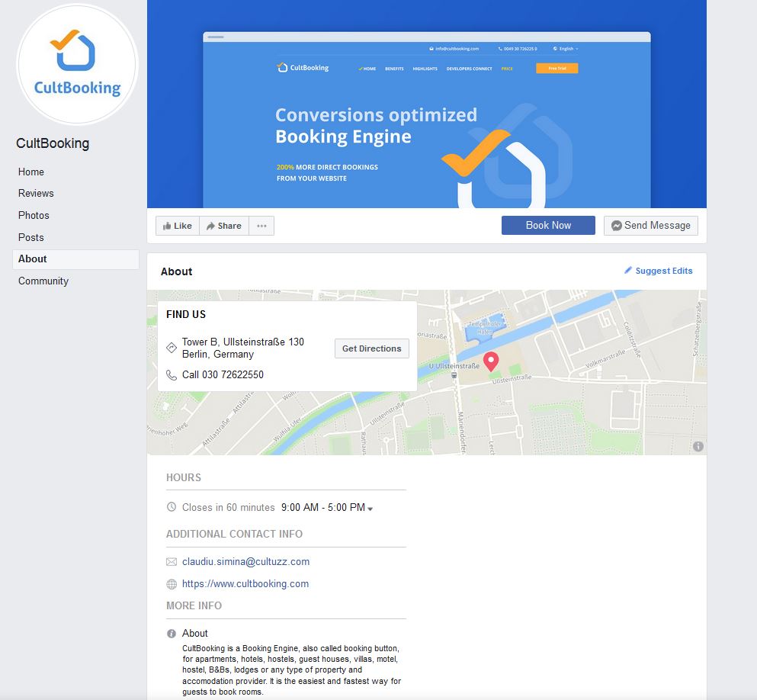The width and height of the screenshot is (757, 700).
Task: Click the globe icon next to the website URL
Action: pyautogui.click(x=171, y=583)
